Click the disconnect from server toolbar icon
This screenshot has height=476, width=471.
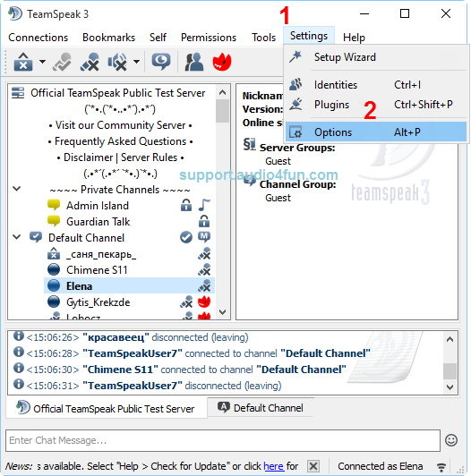(23, 62)
